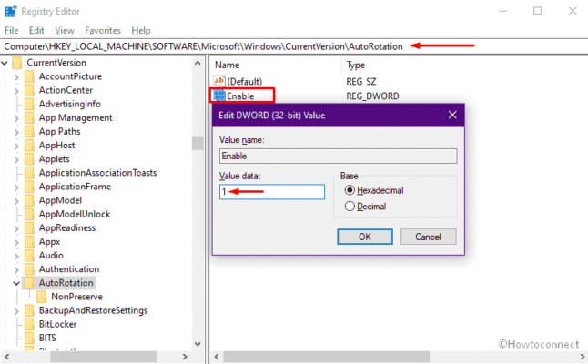Click the Appx folder icon
This screenshot has height=364, width=588.
pyautogui.click(x=29, y=242)
